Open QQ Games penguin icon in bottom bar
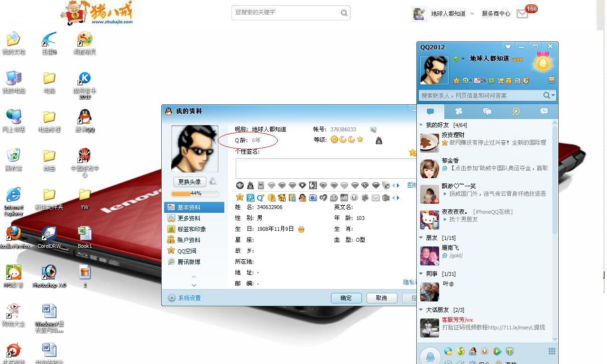The width and height of the screenshot is (607, 364). 473,351
